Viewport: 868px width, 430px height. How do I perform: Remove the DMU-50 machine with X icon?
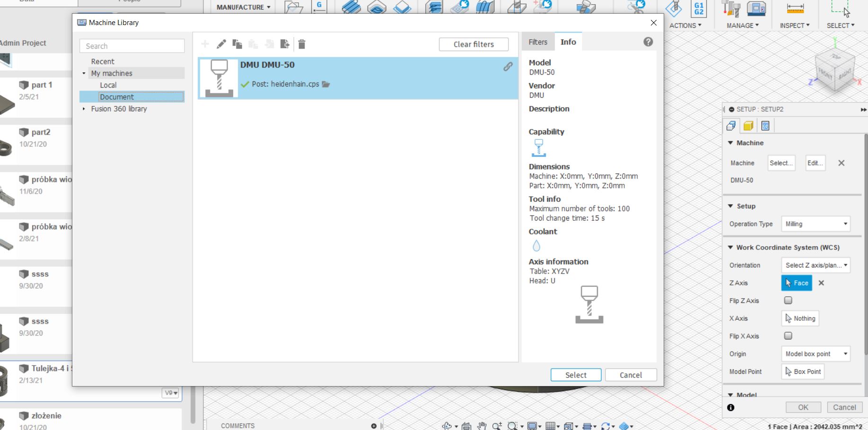[841, 163]
